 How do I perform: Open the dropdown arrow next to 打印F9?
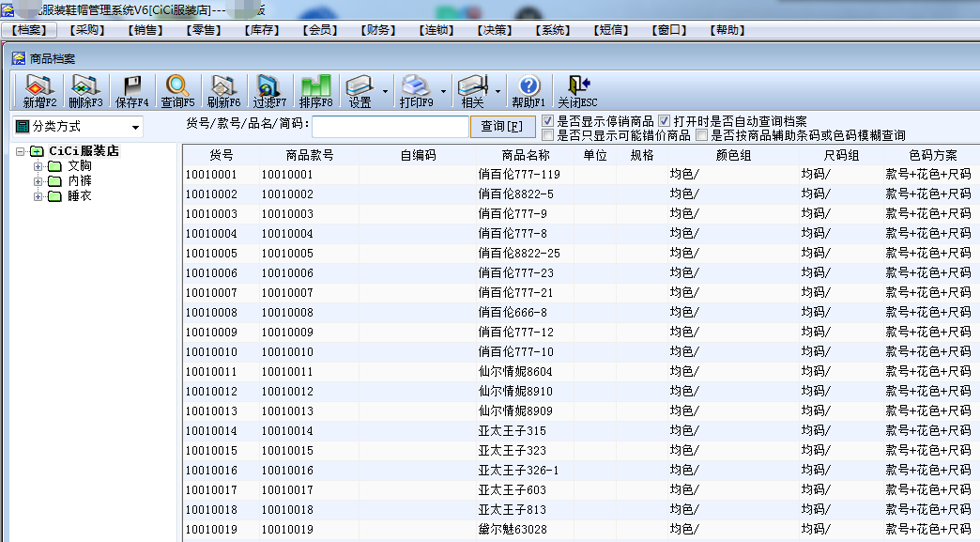tap(443, 91)
